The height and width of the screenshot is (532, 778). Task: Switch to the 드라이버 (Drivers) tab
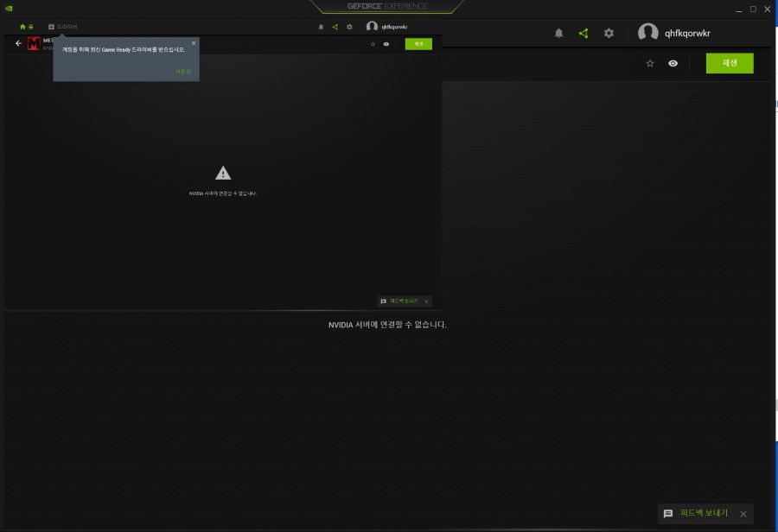(x=63, y=27)
